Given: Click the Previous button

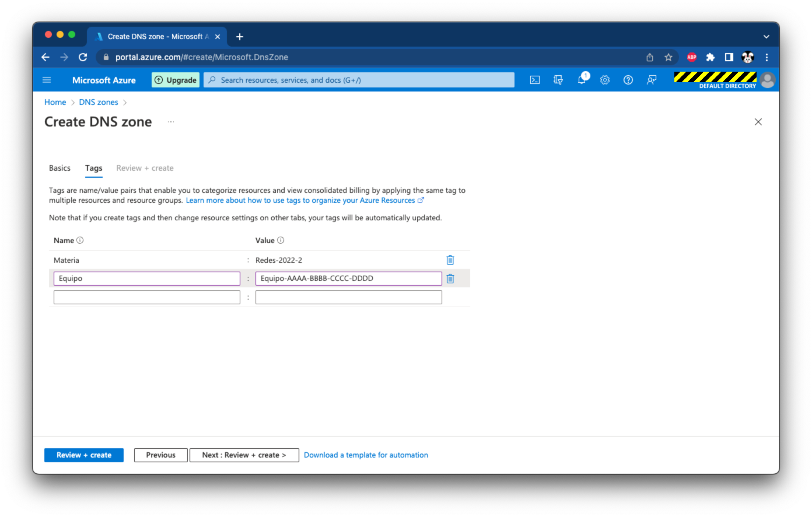Looking at the screenshot, I should pos(161,455).
